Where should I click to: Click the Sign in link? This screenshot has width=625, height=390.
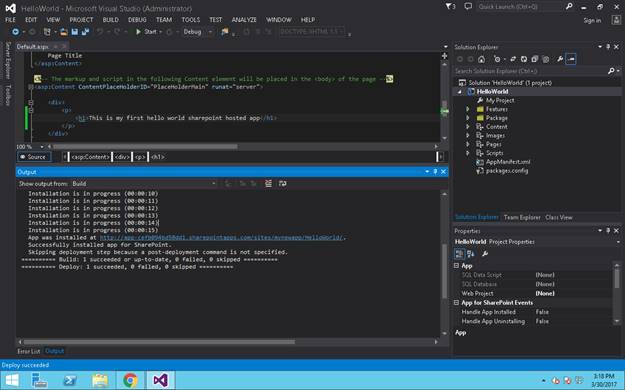click(x=592, y=21)
